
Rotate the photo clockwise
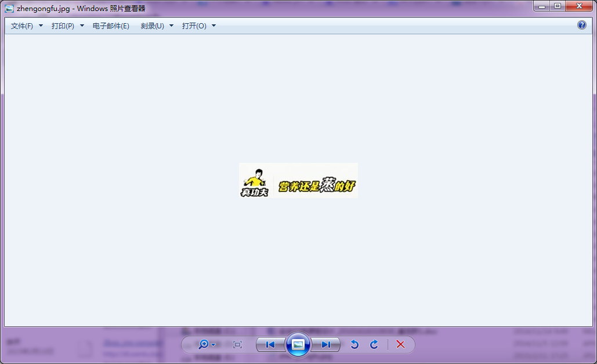[374, 345]
